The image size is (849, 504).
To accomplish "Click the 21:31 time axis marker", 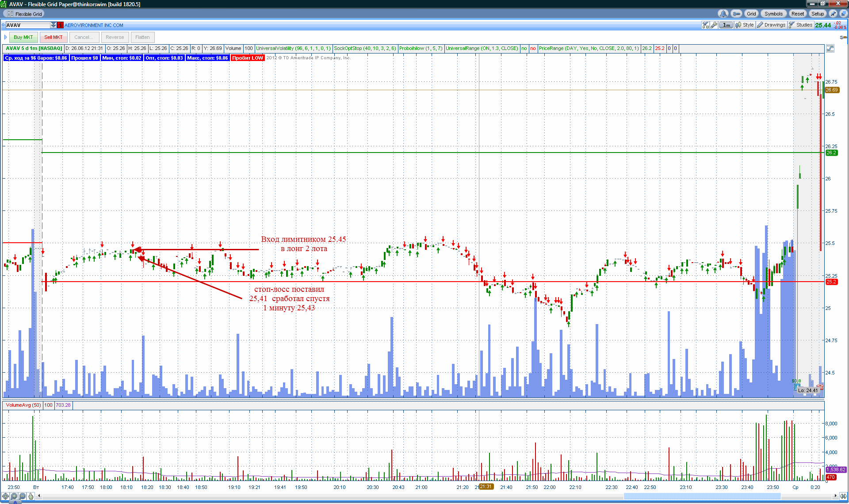I will (x=486, y=487).
